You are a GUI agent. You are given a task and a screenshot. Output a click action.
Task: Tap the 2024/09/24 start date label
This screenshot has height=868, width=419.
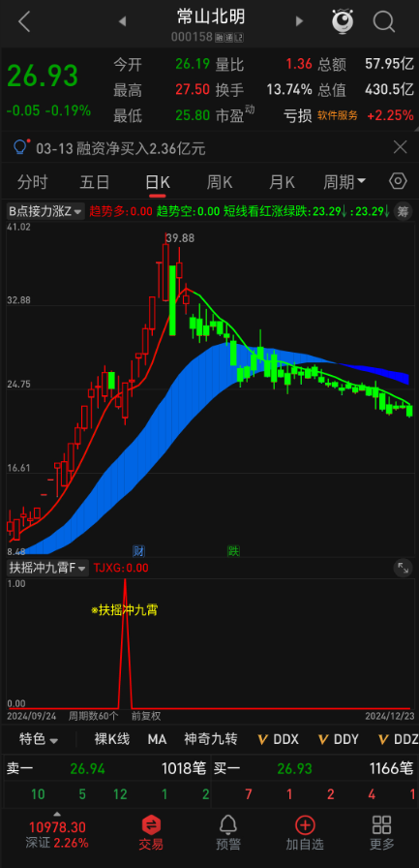click(32, 716)
